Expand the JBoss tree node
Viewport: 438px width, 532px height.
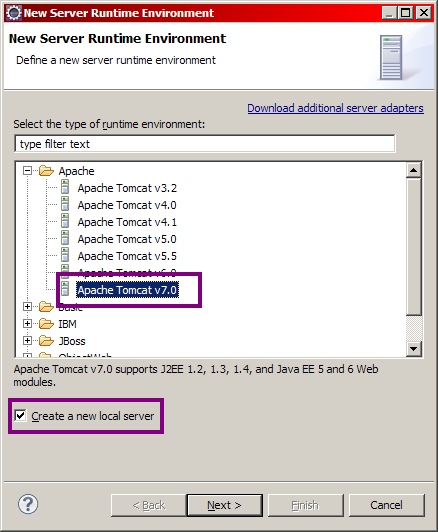pos(27,340)
